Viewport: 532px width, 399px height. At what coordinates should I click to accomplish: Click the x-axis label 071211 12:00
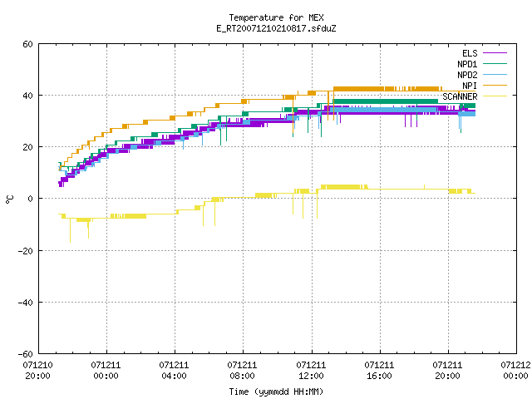point(311,371)
